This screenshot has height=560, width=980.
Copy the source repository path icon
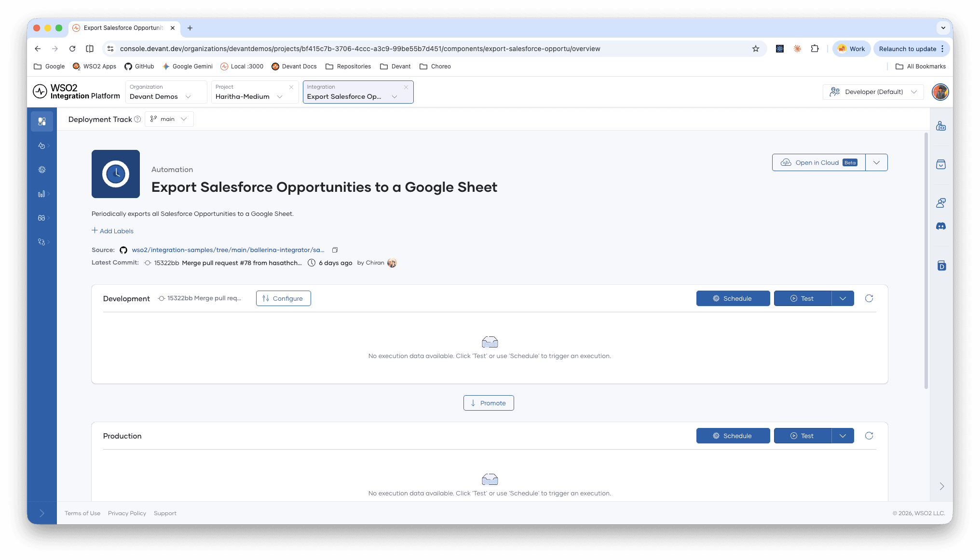[335, 250]
